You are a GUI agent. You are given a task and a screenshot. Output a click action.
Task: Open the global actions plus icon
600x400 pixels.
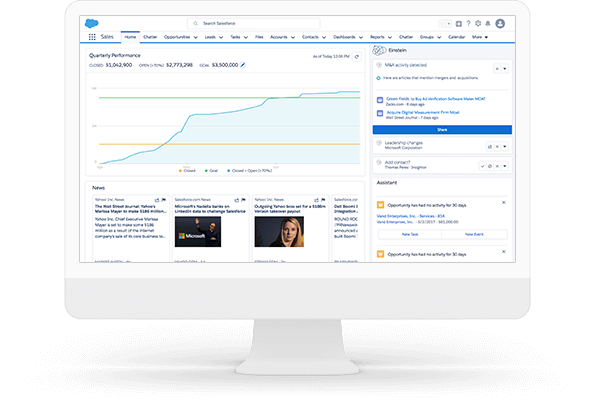[x=459, y=24]
